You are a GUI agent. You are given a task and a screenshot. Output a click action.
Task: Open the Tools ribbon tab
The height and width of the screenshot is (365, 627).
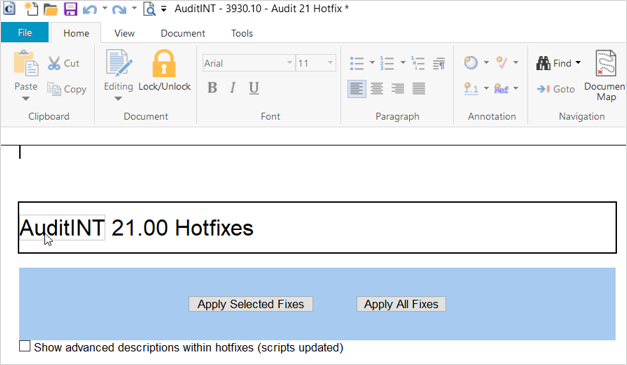pos(242,33)
